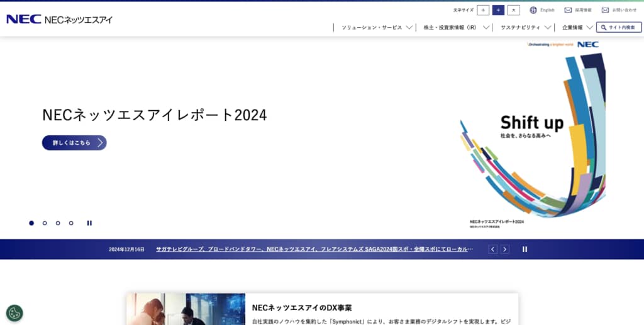Open the 採用情報 recruitment link
This screenshot has height=325, width=644.
[583, 10]
